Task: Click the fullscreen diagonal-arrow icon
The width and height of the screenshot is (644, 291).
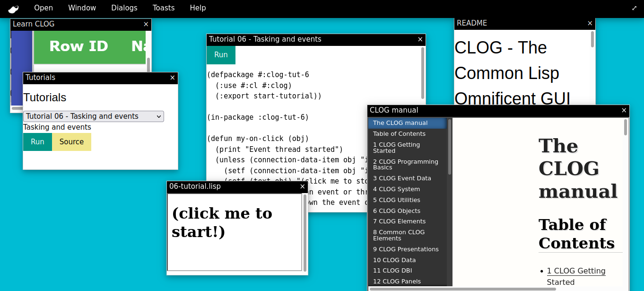Action: tap(634, 8)
